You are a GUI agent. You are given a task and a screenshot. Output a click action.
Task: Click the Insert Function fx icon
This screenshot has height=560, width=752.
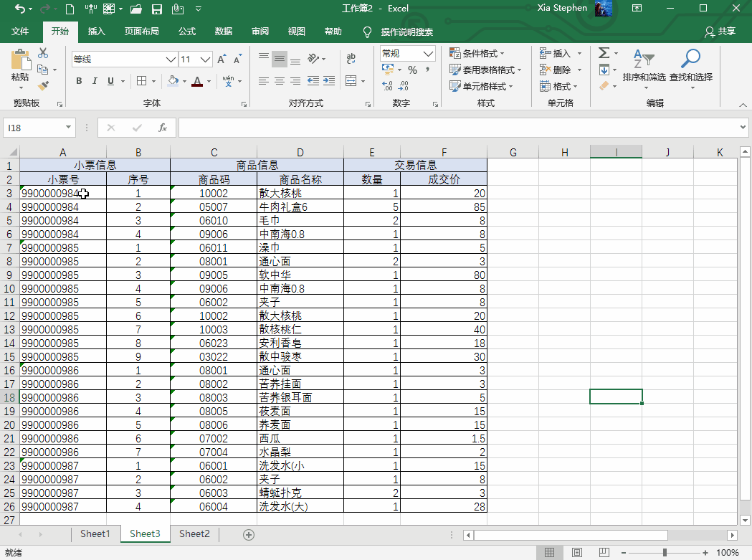(163, 128)
